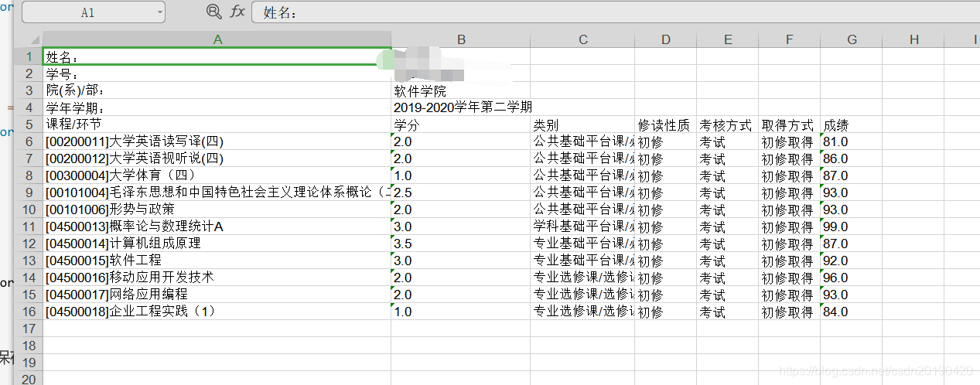The width and height of the screenshot is (980, 385).
Task: Select row 16 header
Action: tap(29, 312)
